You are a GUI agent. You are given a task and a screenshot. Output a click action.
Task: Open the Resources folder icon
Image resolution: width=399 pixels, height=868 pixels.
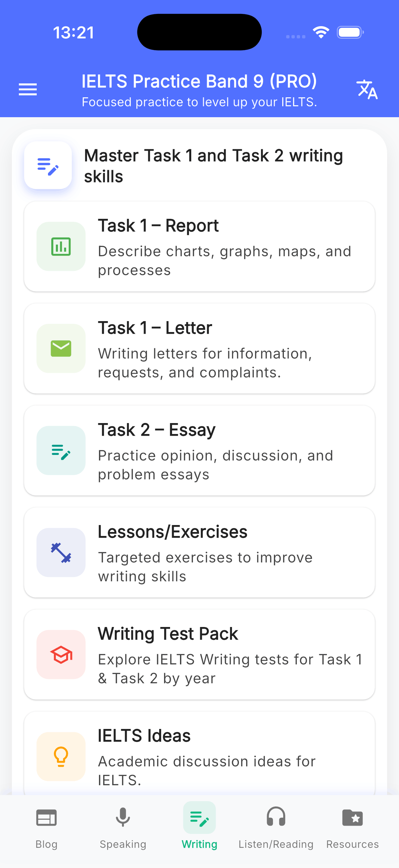tap(352, 817)
